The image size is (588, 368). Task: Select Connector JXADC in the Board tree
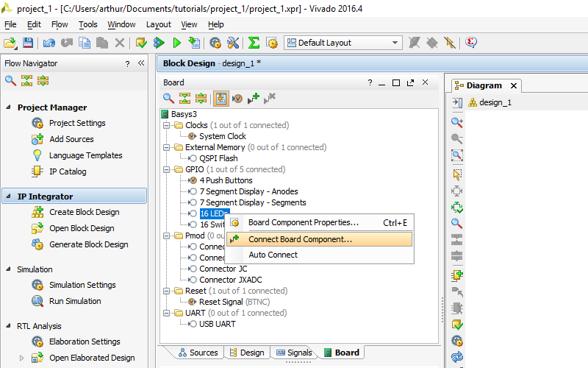click(231, 280)
